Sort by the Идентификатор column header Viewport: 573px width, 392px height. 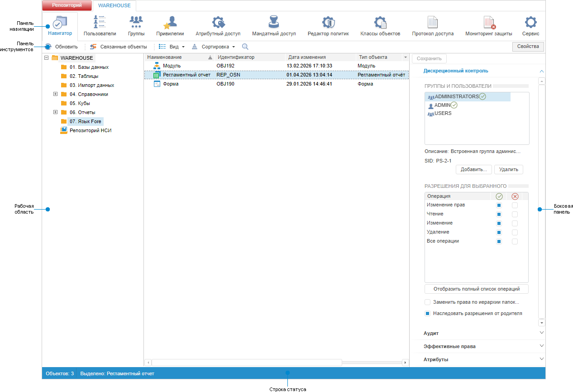(250, 57)
